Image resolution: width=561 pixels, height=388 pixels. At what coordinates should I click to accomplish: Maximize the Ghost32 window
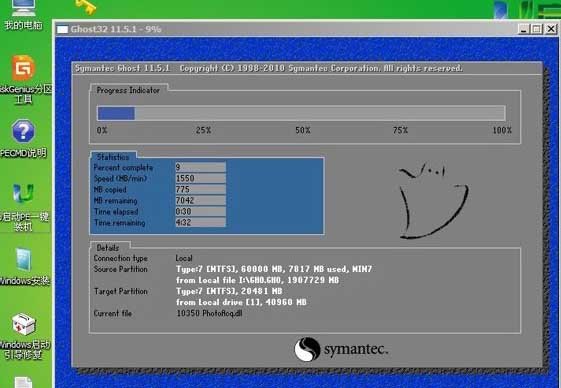(537, 29)
